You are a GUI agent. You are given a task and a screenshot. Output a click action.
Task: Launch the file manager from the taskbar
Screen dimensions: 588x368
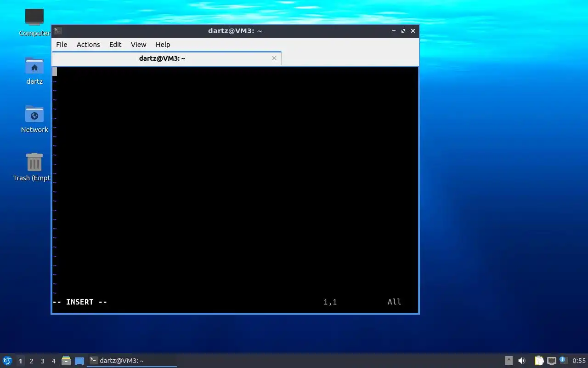(x=66, y=361)
